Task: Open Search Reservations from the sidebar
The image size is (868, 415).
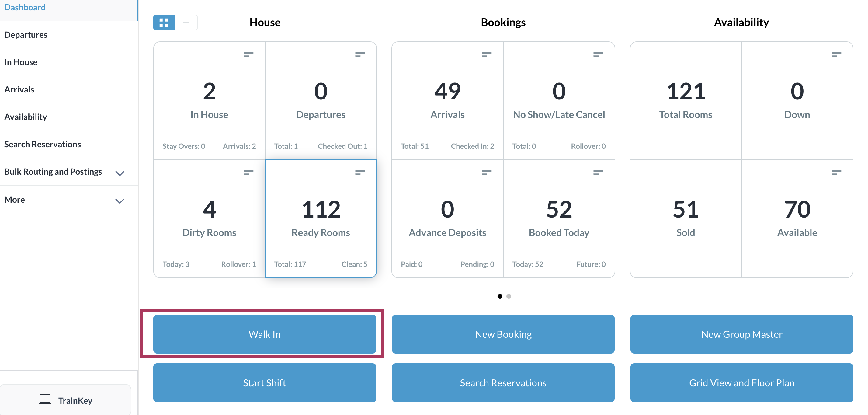Action: (x=43, y=144)
